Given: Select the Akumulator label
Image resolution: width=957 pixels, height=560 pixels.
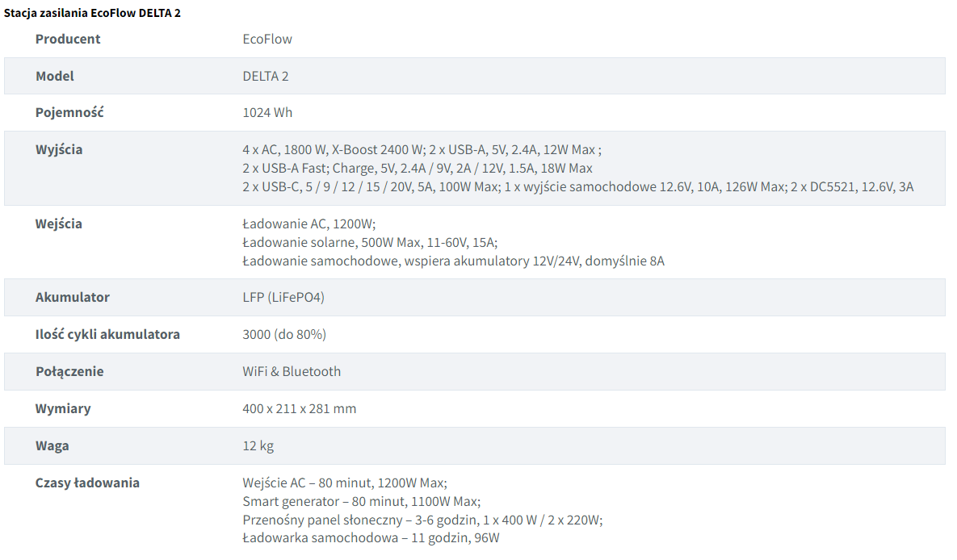Looking at the screenshot, I should pyautogui.click(x=73, y=298).
